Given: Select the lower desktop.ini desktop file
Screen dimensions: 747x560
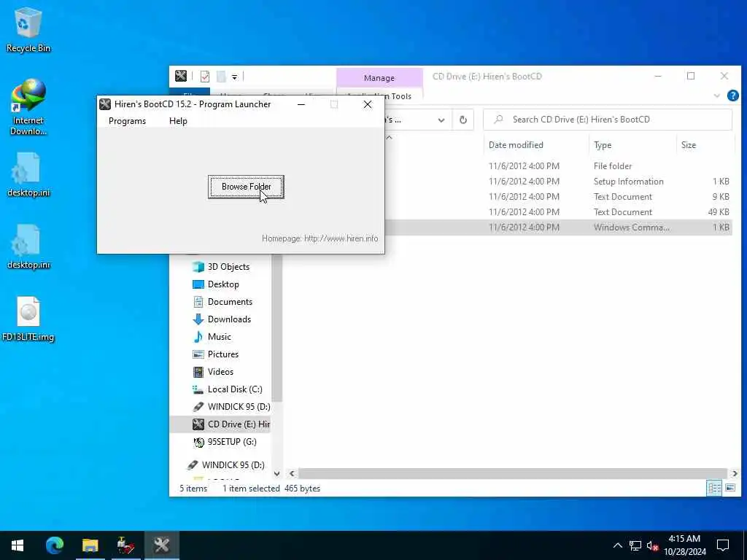Looking at the screenshot, I should (x=28, y=246).
